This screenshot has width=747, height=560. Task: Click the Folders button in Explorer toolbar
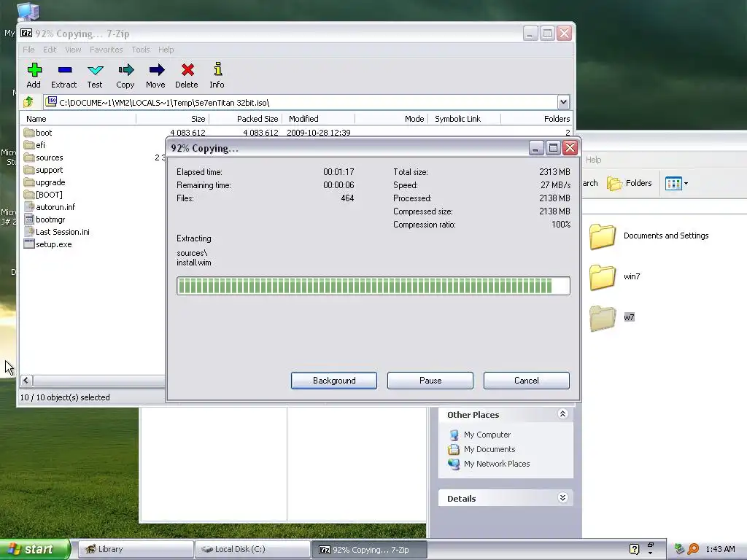pyautogui.click(x=630, y=183)
